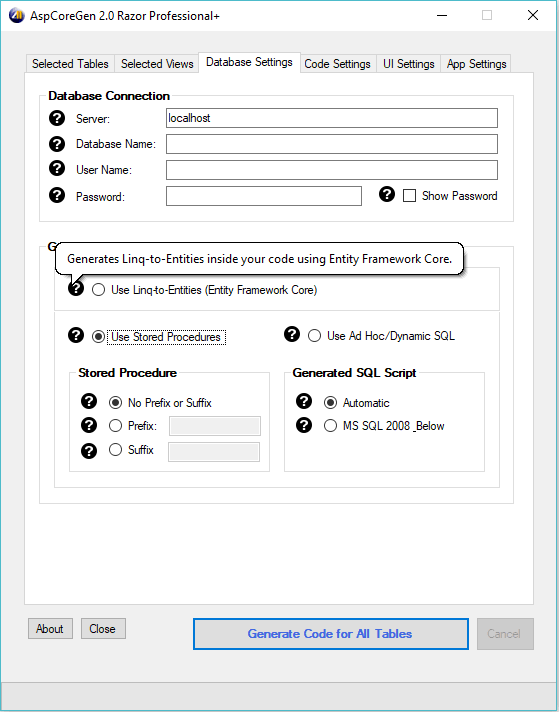This screenshot has height=712, width=559.
Task: Click the help icon beside Server
Action: (57, 118)
